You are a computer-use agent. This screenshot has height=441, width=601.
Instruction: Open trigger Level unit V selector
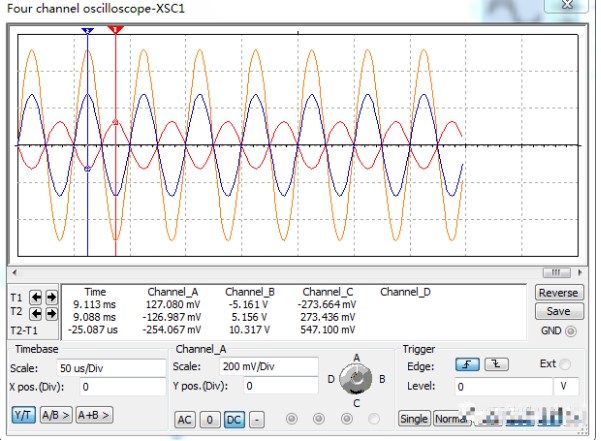tap(568, 386)
